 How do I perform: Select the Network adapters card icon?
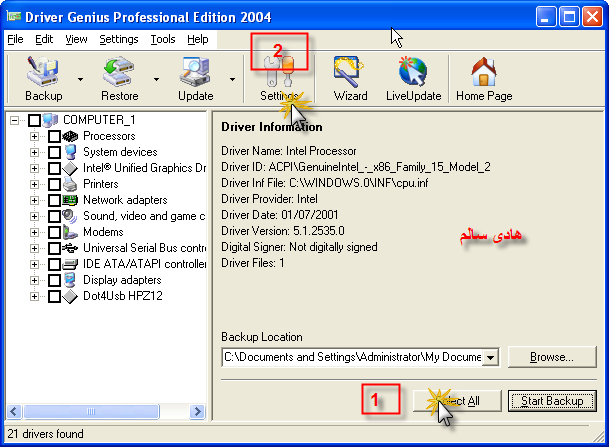click(70, 200)
